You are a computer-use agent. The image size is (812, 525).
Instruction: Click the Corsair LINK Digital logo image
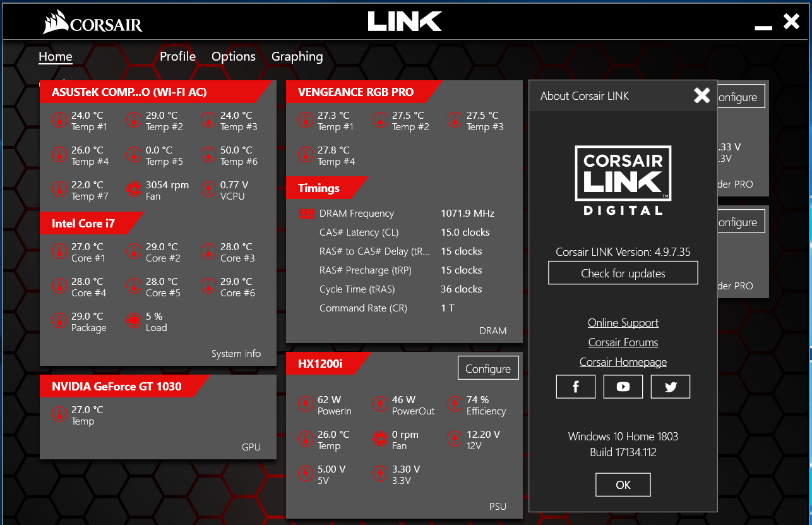pyautogui.click(x=623, y=181)
